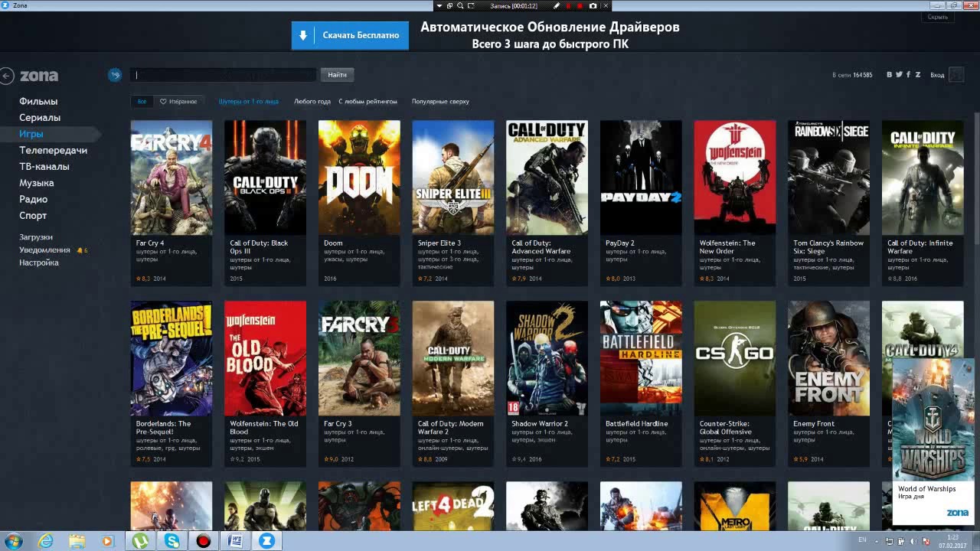The image size is (980, 551).
Task: Click the pencil icon in recorder toolbar
Action: pos(557,5)
